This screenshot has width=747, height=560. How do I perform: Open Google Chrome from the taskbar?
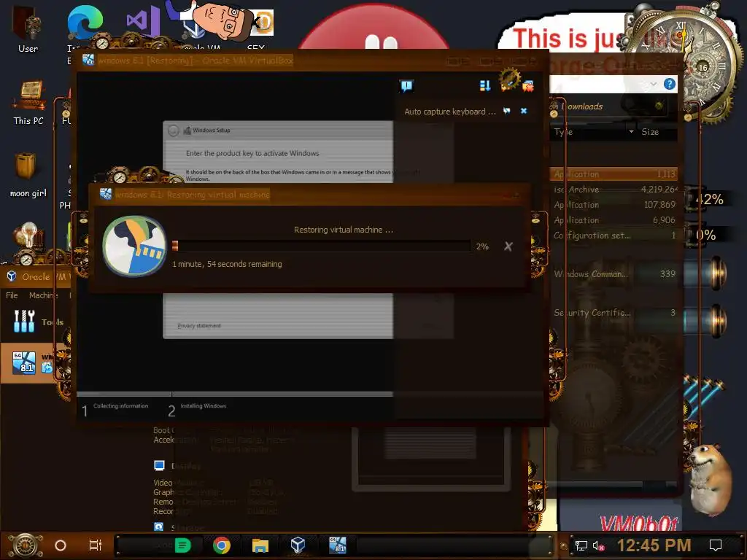pos(222,545)
